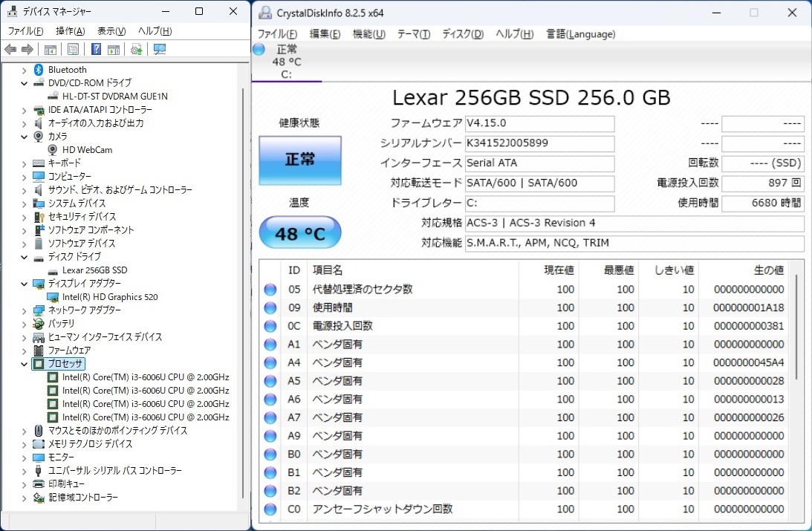Expand the Bluetooth tree node

24,70
